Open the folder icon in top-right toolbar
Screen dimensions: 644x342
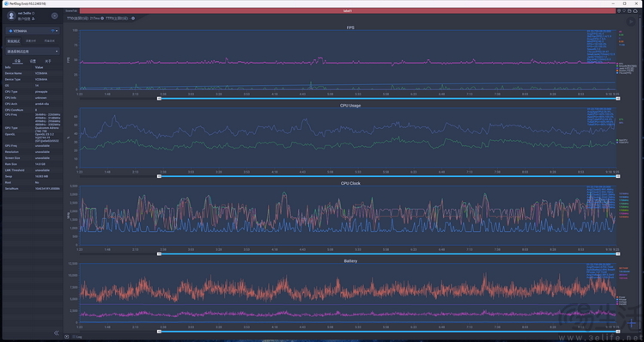pos(629,11)
